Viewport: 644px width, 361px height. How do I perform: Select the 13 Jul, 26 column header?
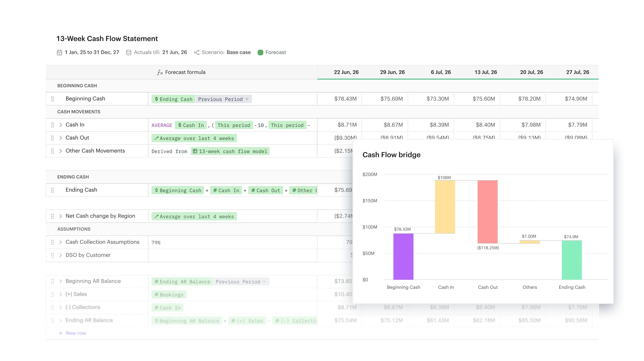(x=486, y=72)
